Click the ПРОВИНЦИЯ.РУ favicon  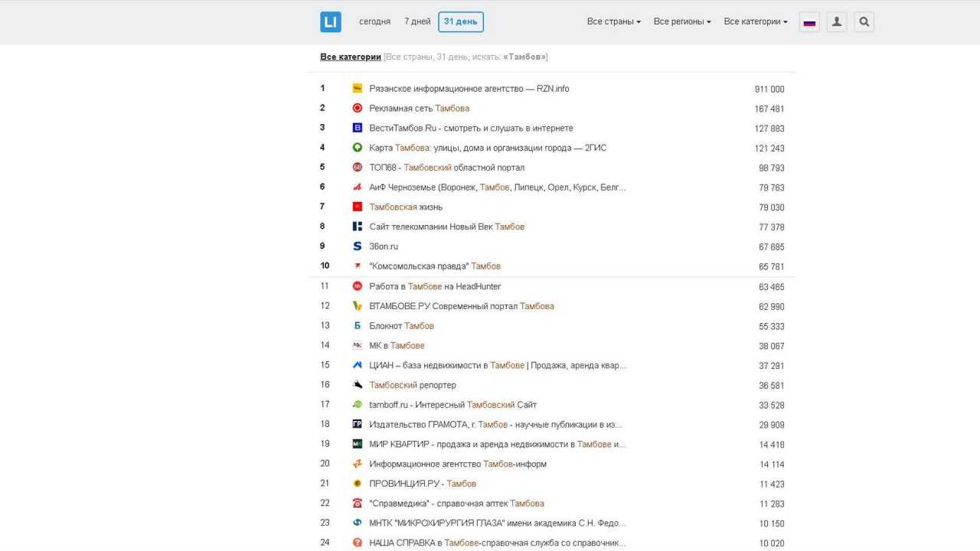pos(357,484)
